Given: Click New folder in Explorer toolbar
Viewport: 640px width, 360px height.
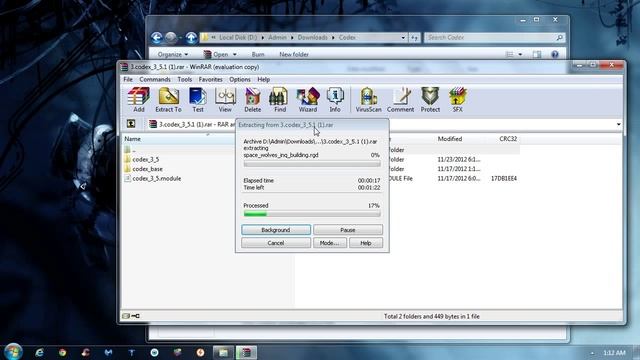Looking at the screenshot, I should pyautogui.click(x=294, y=54).
